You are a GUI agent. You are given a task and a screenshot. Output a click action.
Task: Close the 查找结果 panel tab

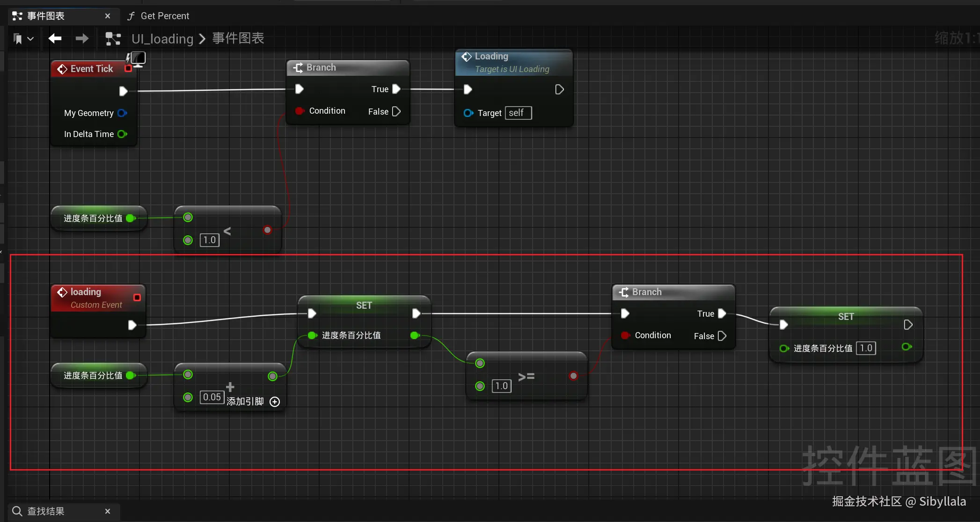coord(108,511)
